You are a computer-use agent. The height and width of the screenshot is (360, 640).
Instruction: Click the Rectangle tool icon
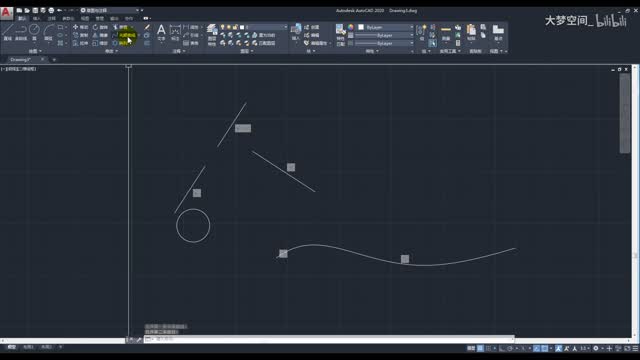point(60,27)
